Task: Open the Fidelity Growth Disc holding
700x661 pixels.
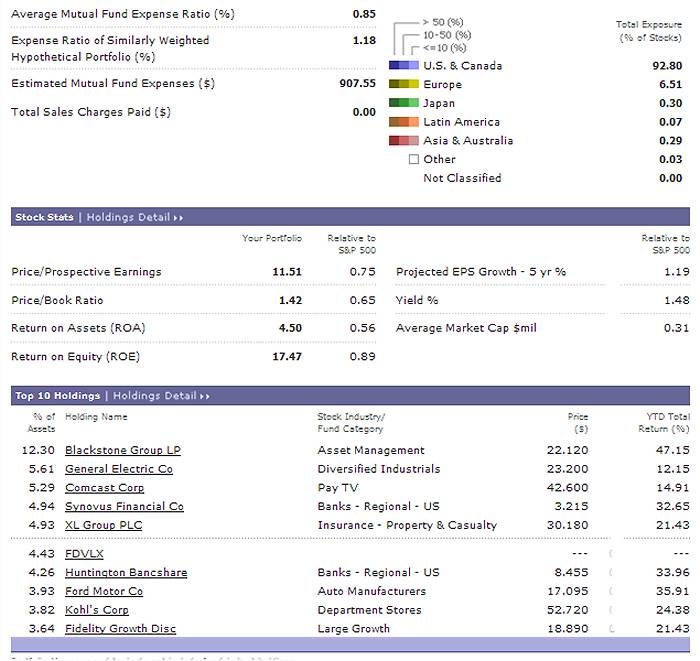Action: coord(121,629)
